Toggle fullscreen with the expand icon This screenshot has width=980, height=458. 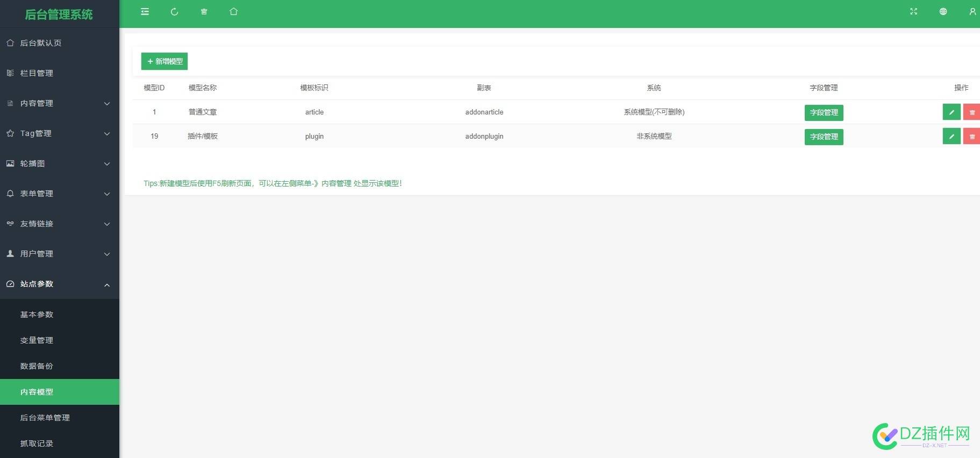913,11
